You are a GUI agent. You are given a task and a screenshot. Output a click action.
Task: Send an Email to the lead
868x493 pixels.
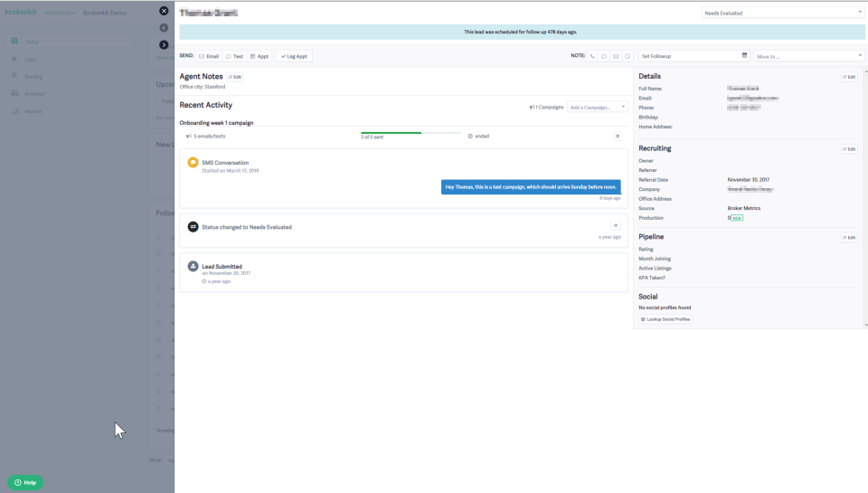[x=209, y=56]
